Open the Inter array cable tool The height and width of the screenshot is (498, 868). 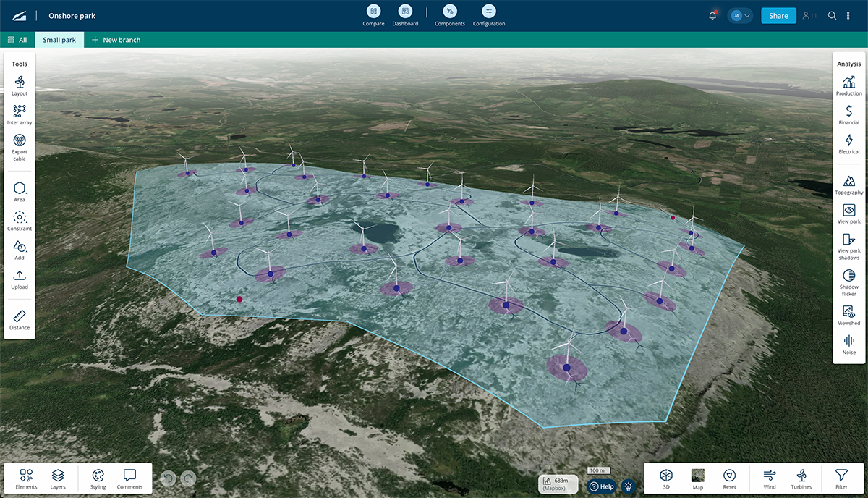[x=20, y=114]
